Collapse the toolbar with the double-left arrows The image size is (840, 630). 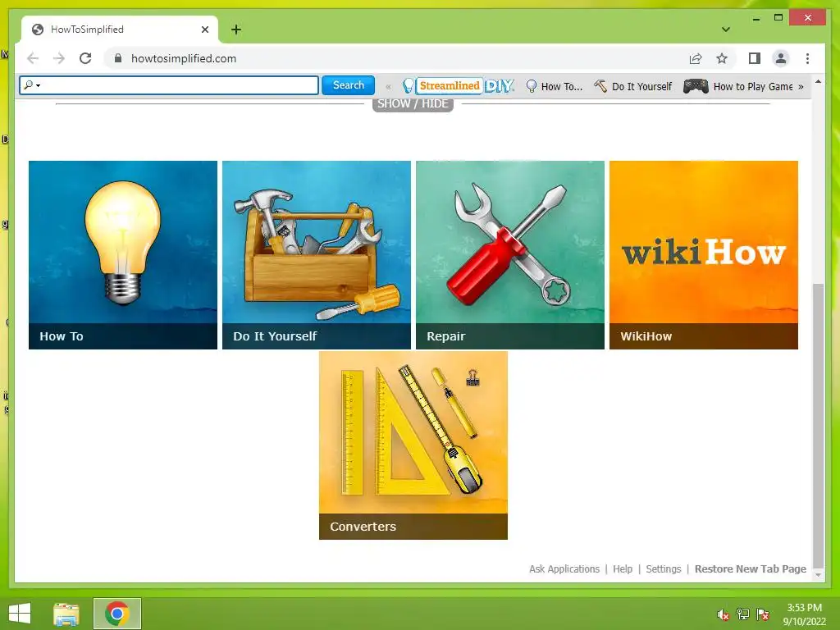[x=388, y=86]
